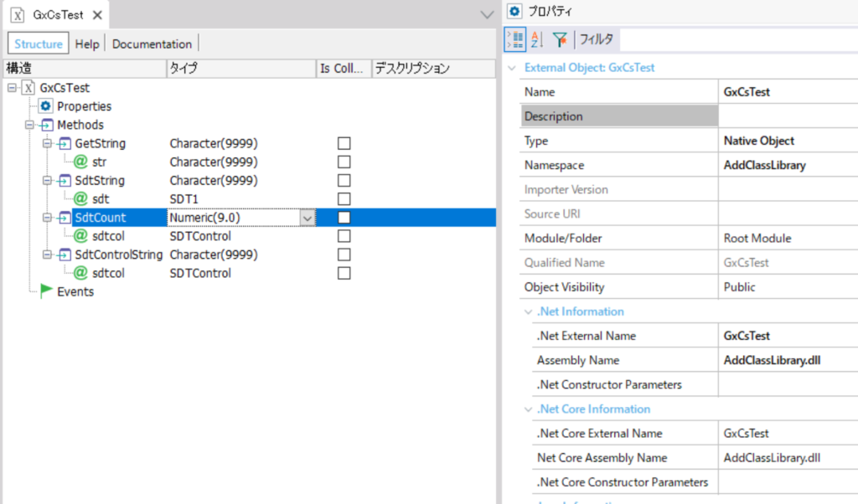
Task: Collapse the .Net Information section
Action: 528,311
